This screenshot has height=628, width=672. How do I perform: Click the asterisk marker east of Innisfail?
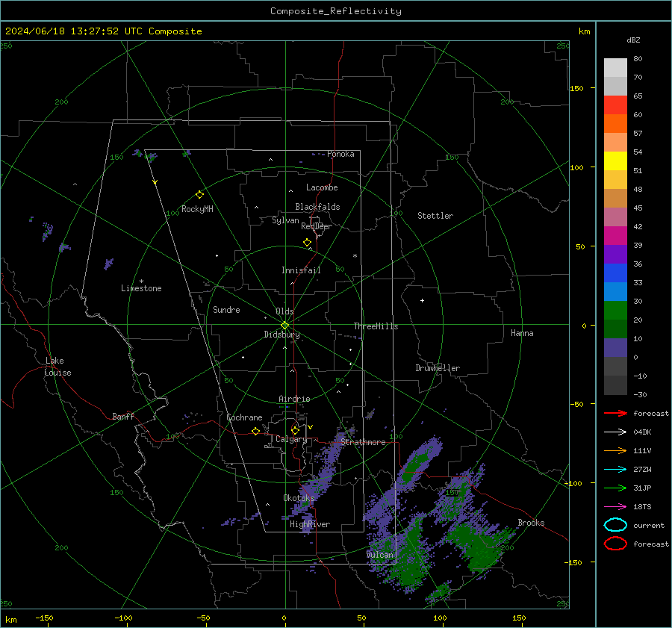coord(355,256)
